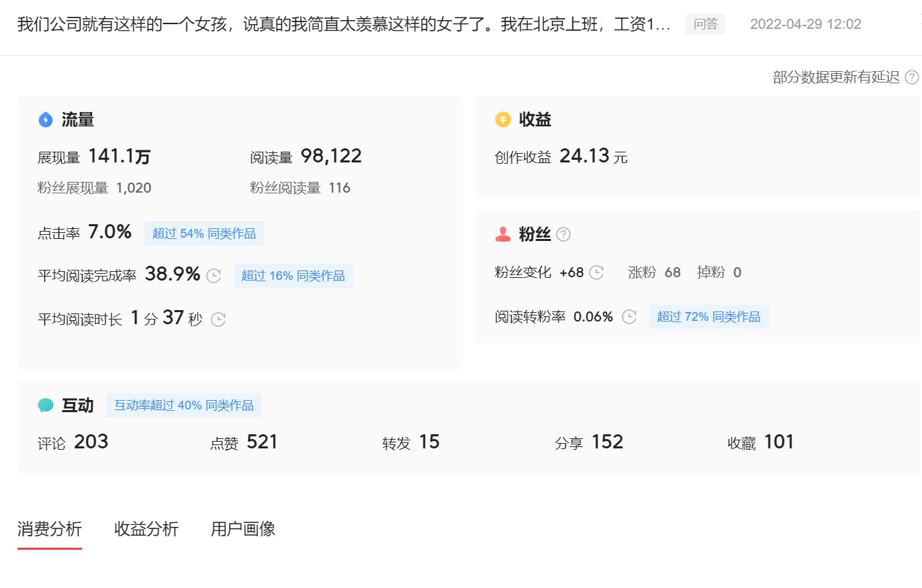
Task: Open the question mark icon beside 粉丝 heading
Action: click(565, 234)
